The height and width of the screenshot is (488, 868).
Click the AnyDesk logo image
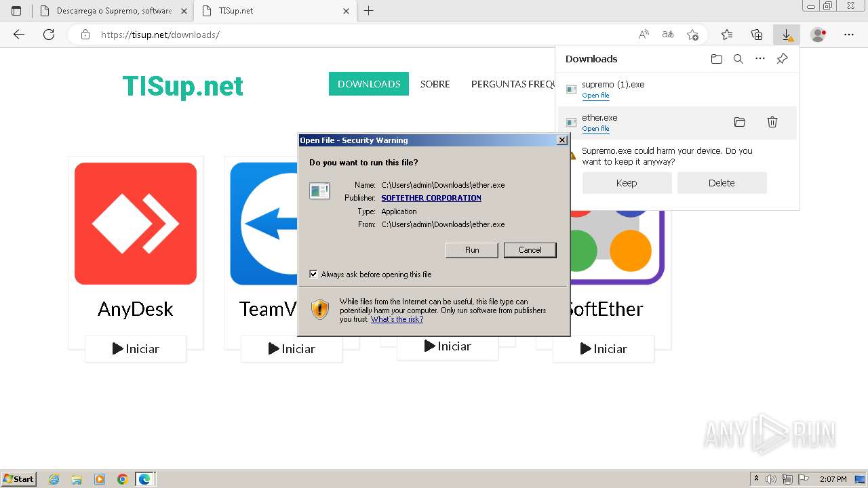point(136,224)
